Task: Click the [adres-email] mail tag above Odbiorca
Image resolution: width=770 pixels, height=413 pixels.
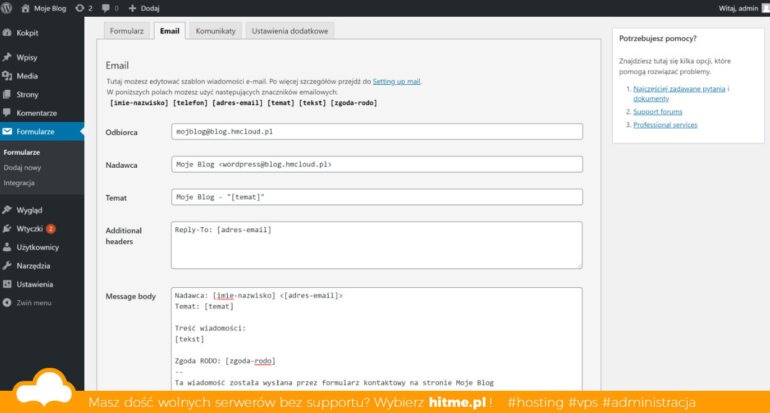Action: [238, 103]
